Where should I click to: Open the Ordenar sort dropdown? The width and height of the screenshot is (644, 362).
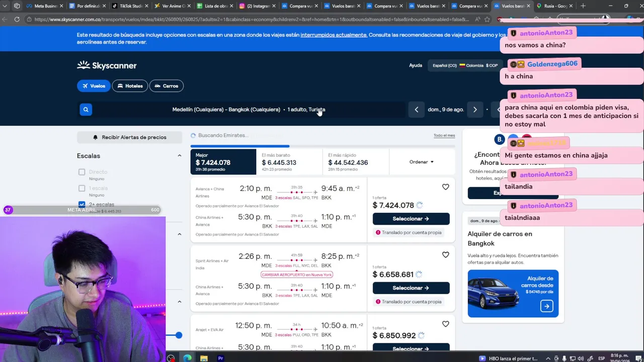coord(422,162)
